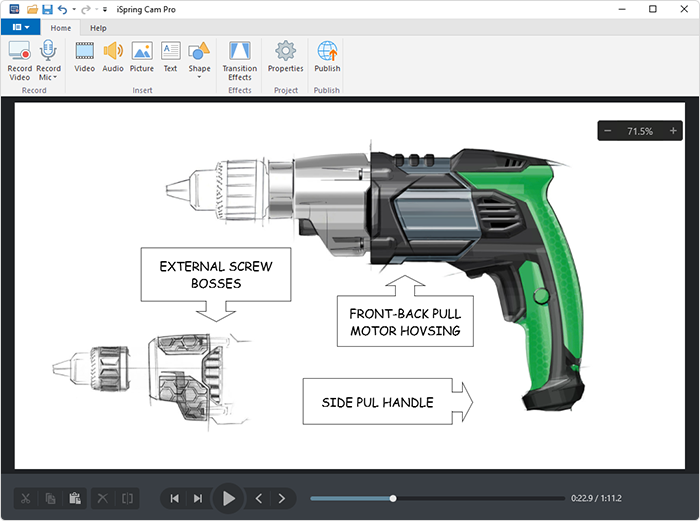Select the SIDE PUL HANDLE callout
The width and height of the screenshot is (700, 521).
(388, 401)
